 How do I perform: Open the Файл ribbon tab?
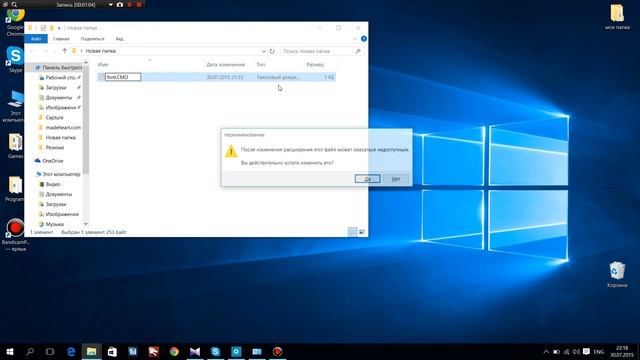tap(36, 39)
